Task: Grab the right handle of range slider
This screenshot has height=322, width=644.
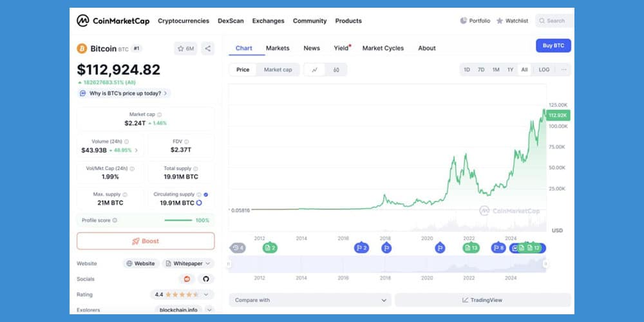Action: [546, 264]
